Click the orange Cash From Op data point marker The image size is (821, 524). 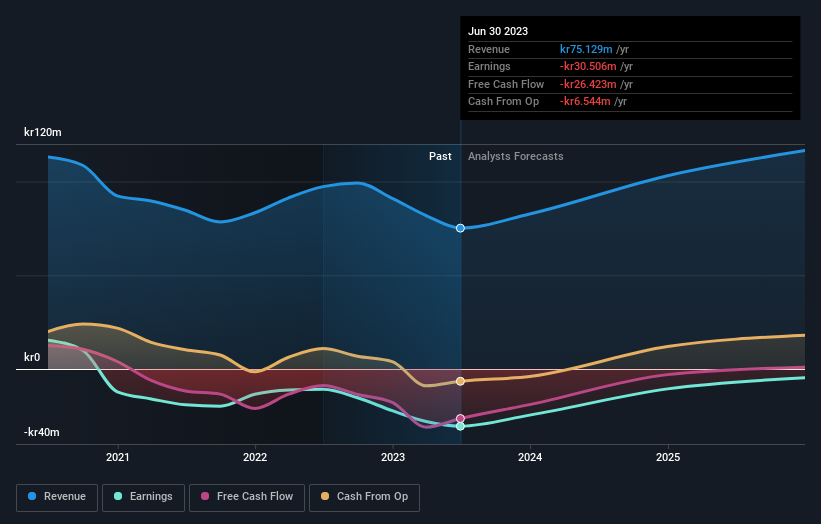460,381
